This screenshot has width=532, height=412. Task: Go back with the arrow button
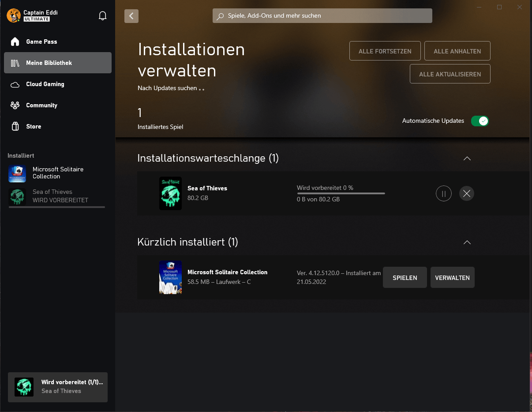pos(131,16)
